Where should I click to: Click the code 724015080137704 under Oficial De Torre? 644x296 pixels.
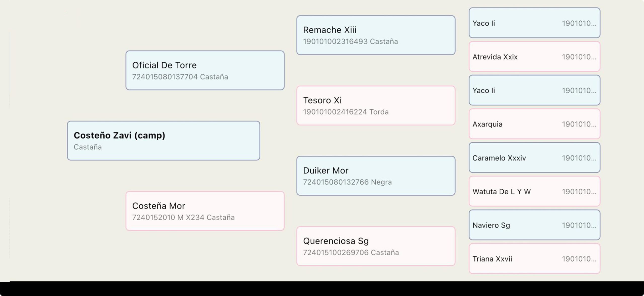click(165, 77)
